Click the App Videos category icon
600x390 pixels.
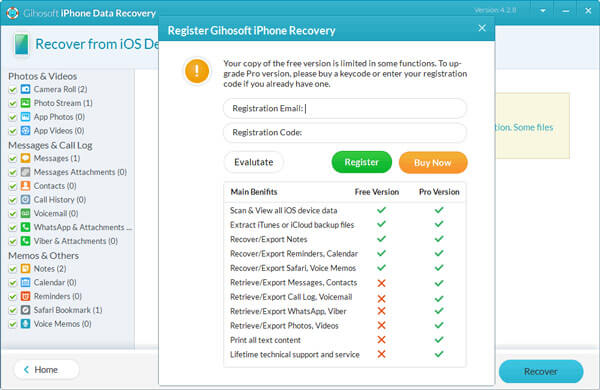click(25, 131)
